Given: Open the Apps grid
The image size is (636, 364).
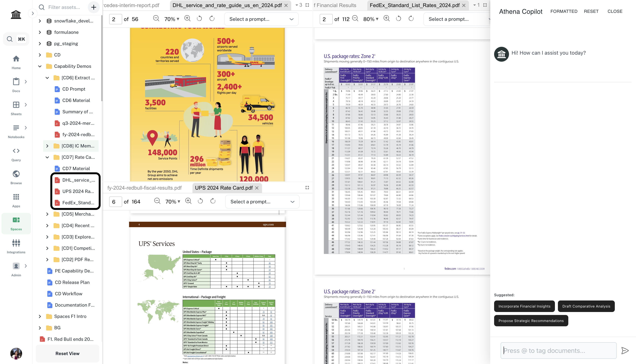Looking at the screenshot, I should point(16,200).
